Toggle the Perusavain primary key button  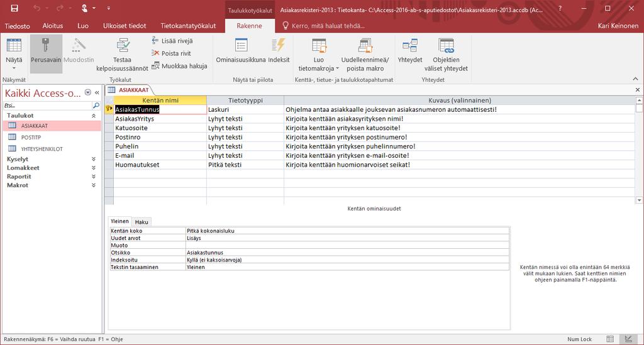[x=46, y=53]
